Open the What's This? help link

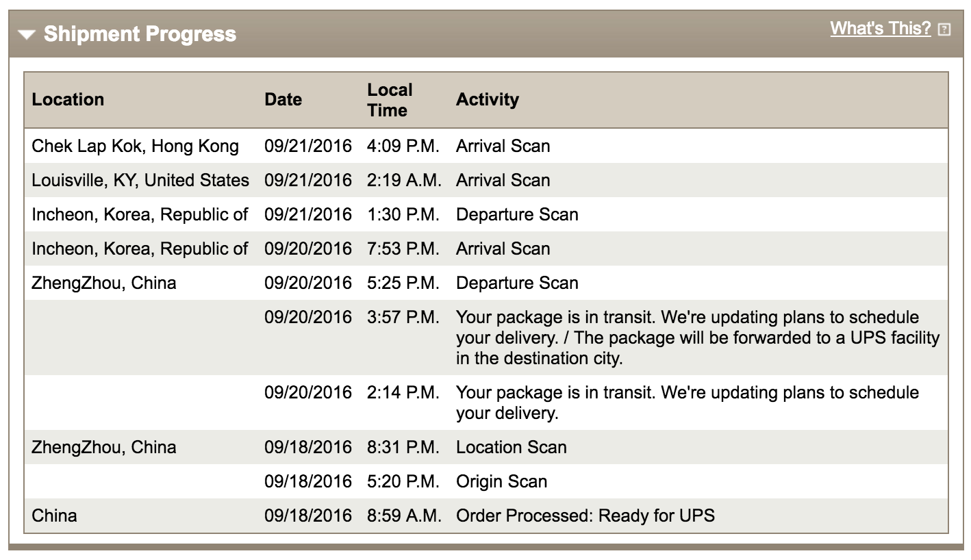tap(881, 29)
